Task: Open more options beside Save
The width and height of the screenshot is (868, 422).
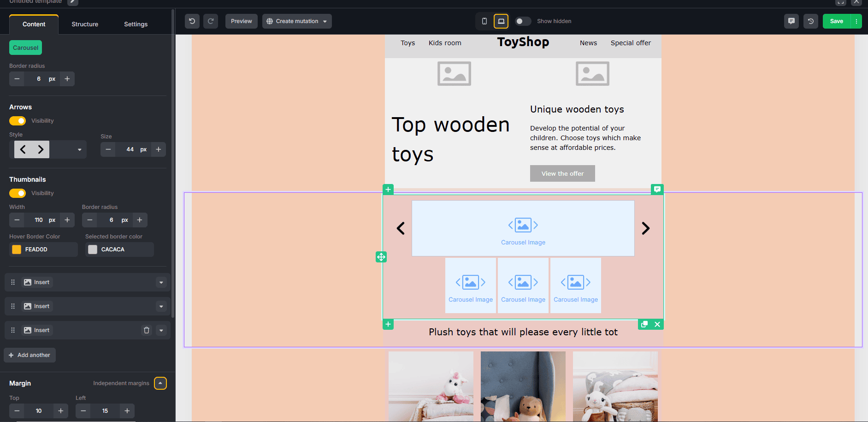Action: click(856, 21)
